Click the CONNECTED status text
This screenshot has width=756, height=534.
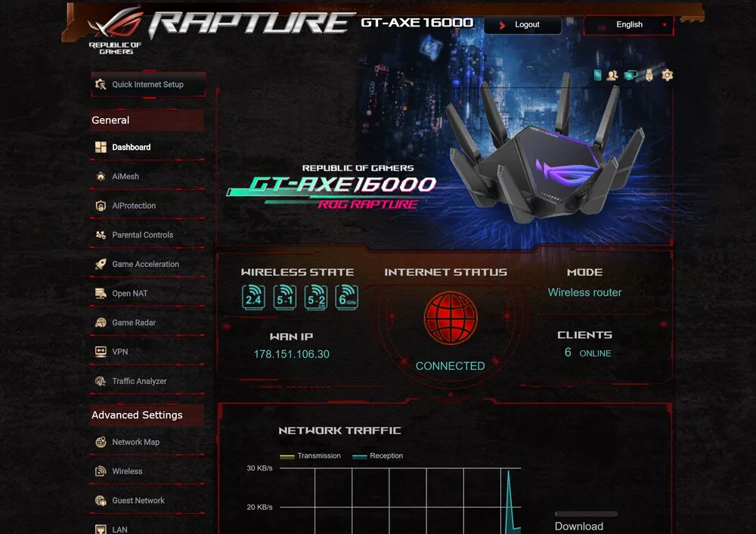pyautogui.click(x=451, y=366)
